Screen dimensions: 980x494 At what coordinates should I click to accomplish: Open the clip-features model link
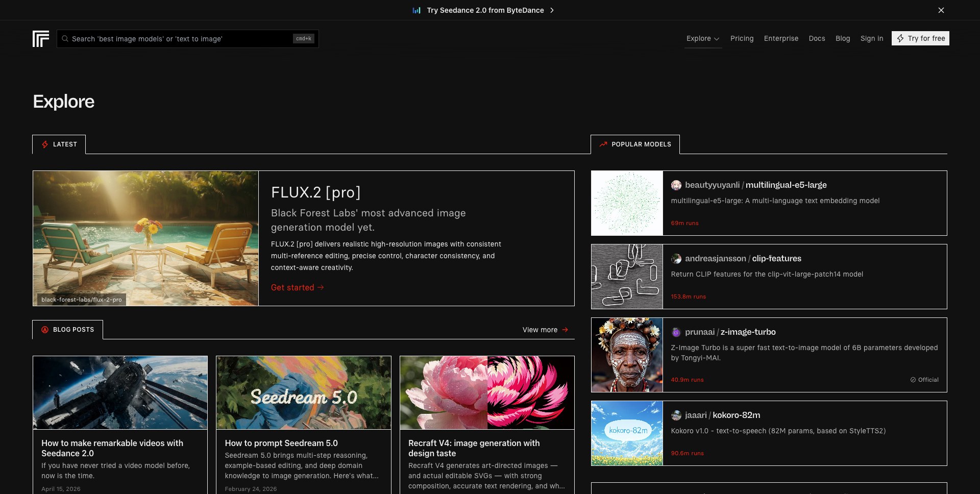pos(777,259)
